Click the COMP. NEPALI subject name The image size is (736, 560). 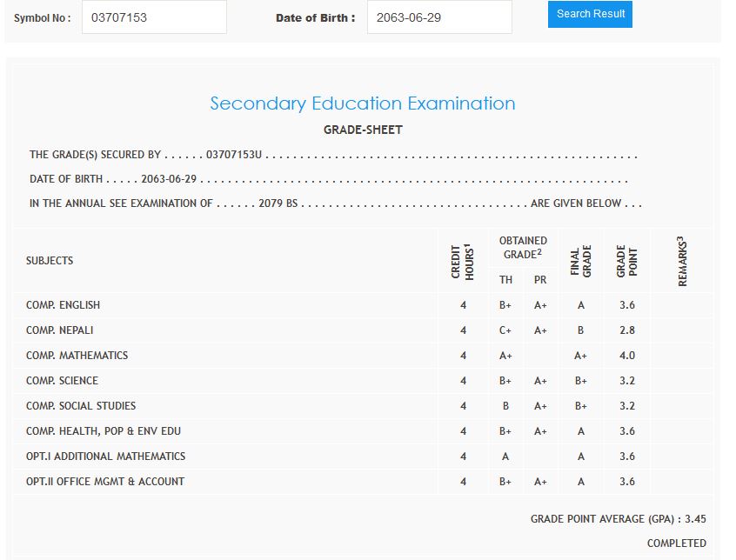[60, 330]
